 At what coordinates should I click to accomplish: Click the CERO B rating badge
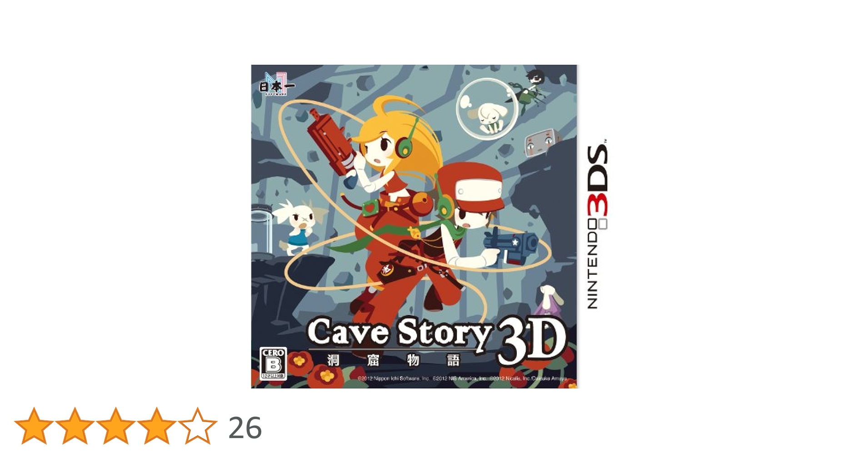point(273,364)
